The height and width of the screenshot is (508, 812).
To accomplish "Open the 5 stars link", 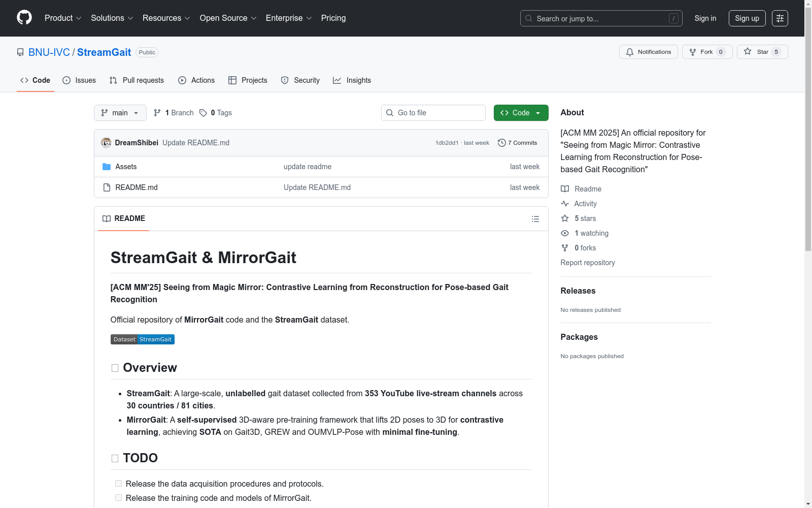I will [585, 218].
